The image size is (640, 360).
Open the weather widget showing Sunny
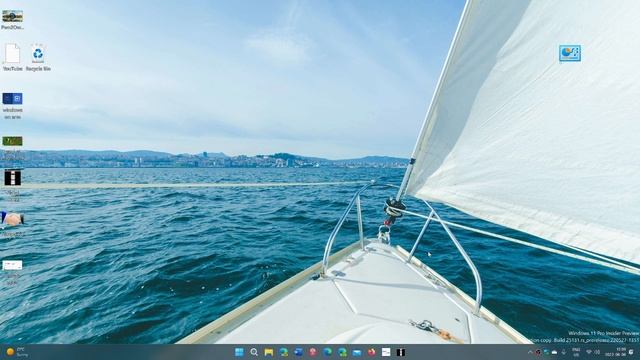click(x=18, y=352)
